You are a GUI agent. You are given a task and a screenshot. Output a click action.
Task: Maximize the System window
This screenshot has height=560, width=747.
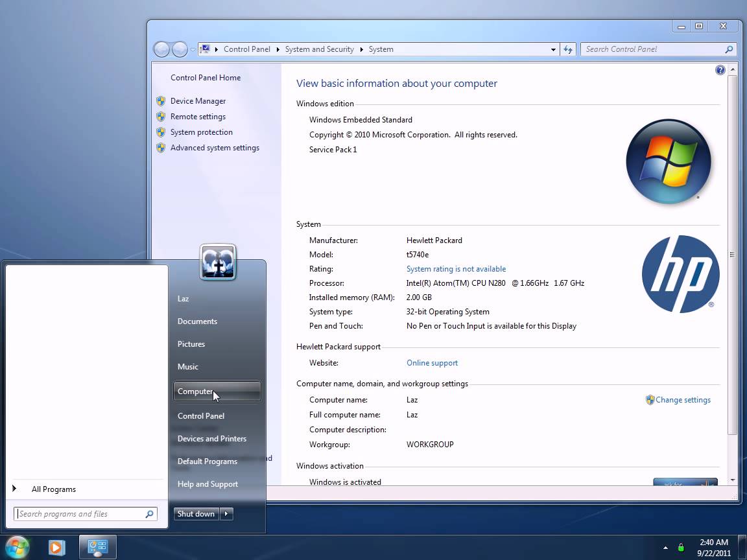pos(699,26)
